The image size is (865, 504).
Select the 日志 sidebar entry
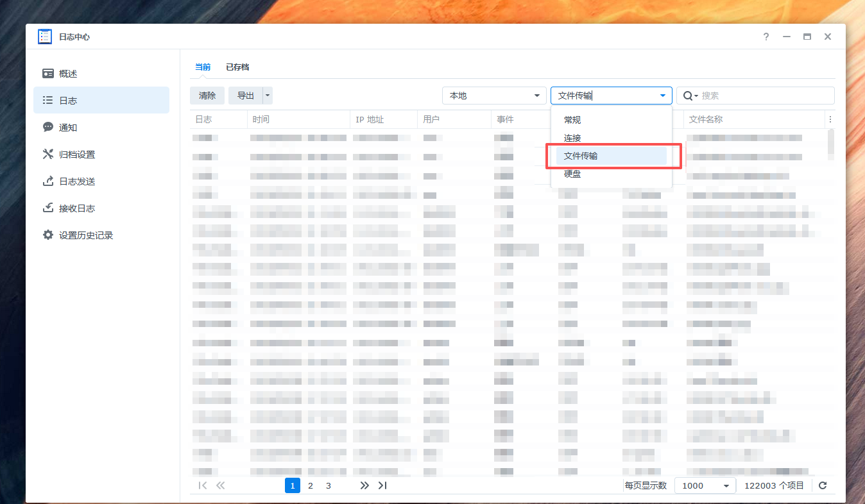(x=65, y=100)
